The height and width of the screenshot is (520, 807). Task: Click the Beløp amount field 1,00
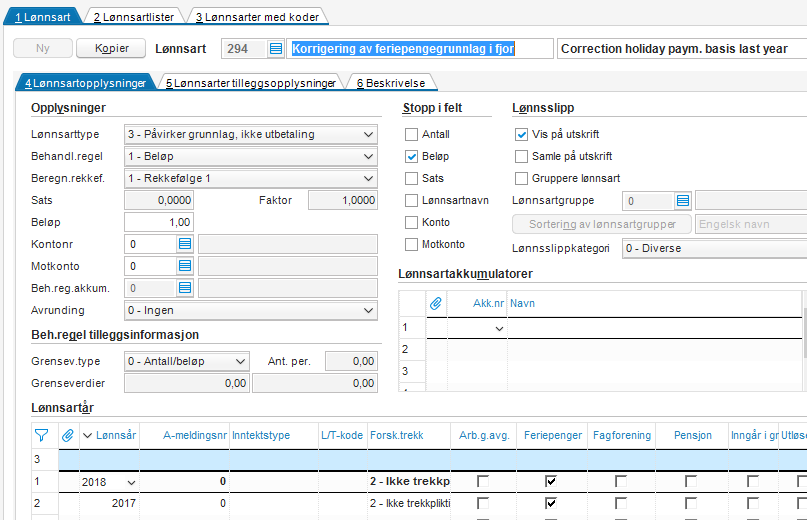[159, 222]
